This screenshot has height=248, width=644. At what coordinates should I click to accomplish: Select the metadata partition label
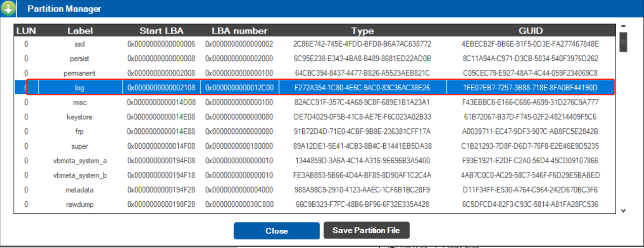coord(79,190)
